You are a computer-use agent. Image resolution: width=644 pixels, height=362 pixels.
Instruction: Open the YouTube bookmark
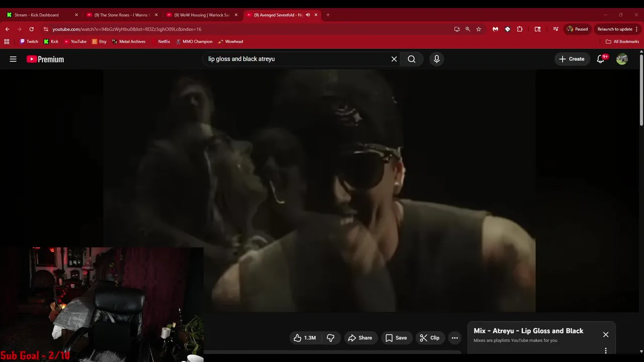[x=75, y=42]
